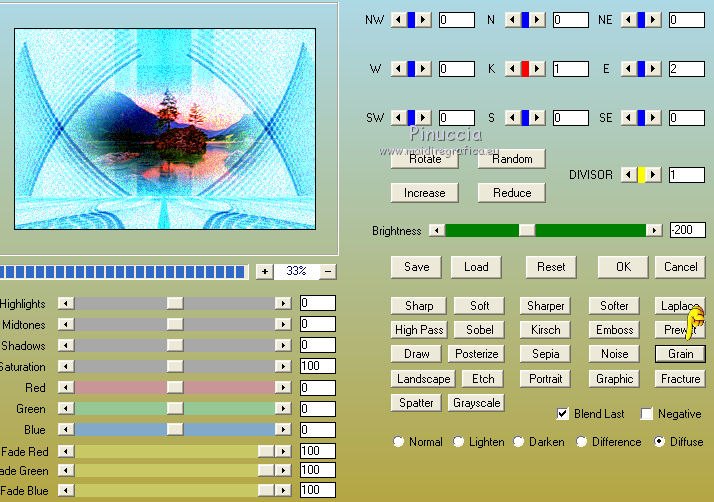Viewport: 714px width, 502px height.
Task: Toggle the Blend Last checkbox
Action: point(562,414)
